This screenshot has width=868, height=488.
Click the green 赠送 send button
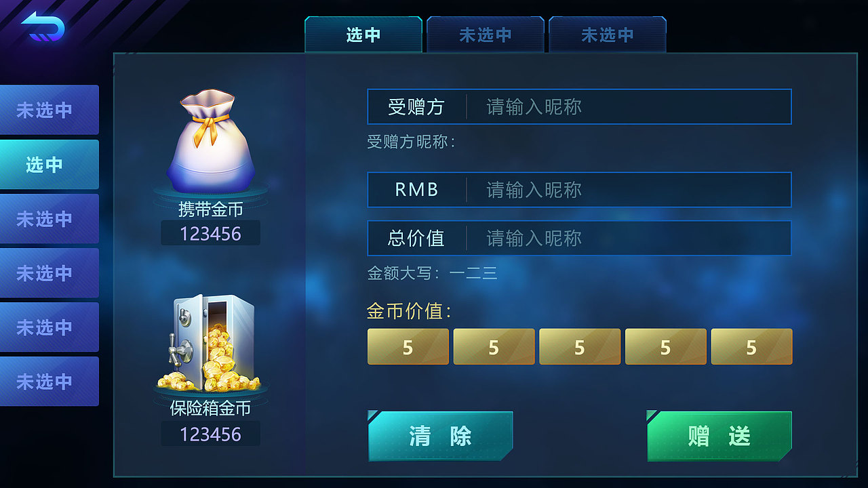coord(719,436)
